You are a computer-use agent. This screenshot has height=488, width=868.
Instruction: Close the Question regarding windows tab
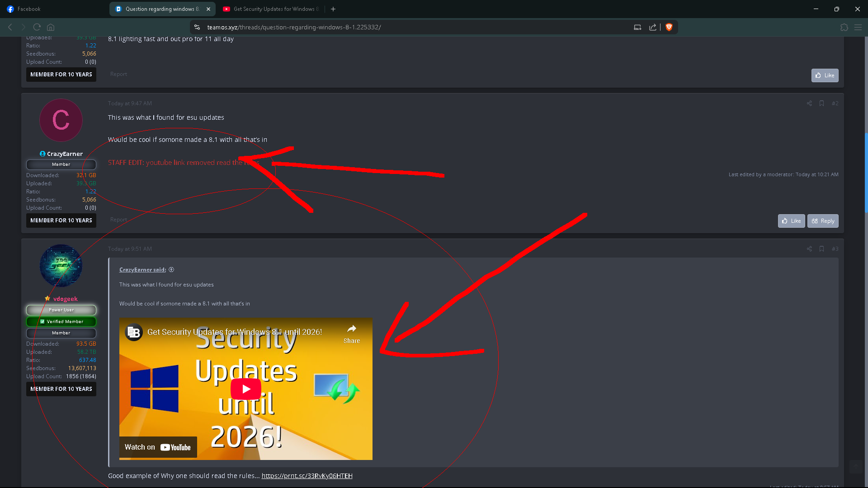tap(208, 9)
